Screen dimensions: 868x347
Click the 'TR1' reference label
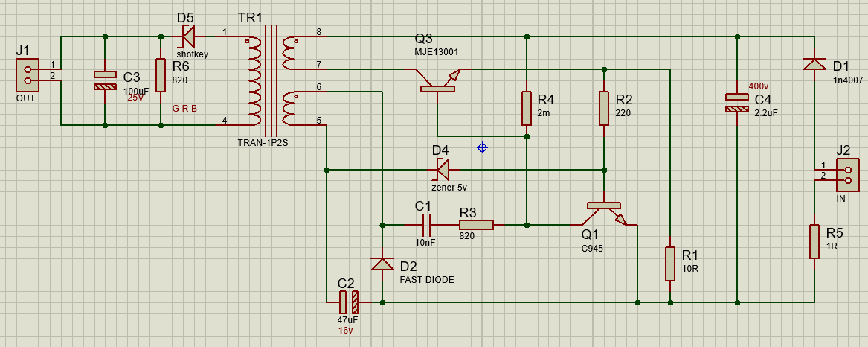point(250,18)
